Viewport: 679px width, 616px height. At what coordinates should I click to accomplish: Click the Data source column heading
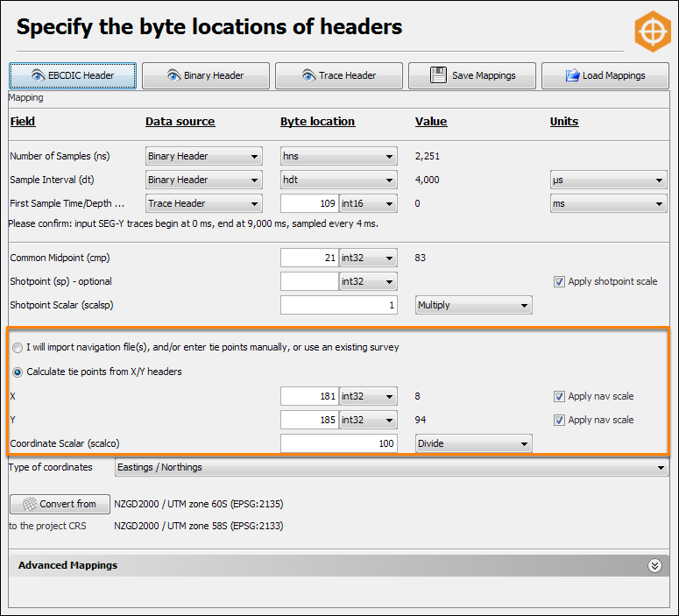coord(180,122)
